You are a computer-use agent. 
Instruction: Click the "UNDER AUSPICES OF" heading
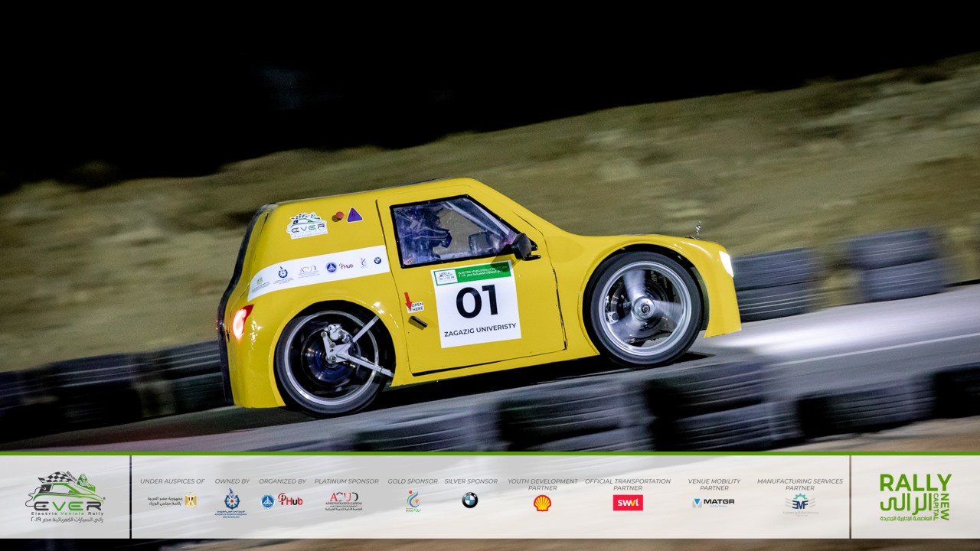click(172, 481)
